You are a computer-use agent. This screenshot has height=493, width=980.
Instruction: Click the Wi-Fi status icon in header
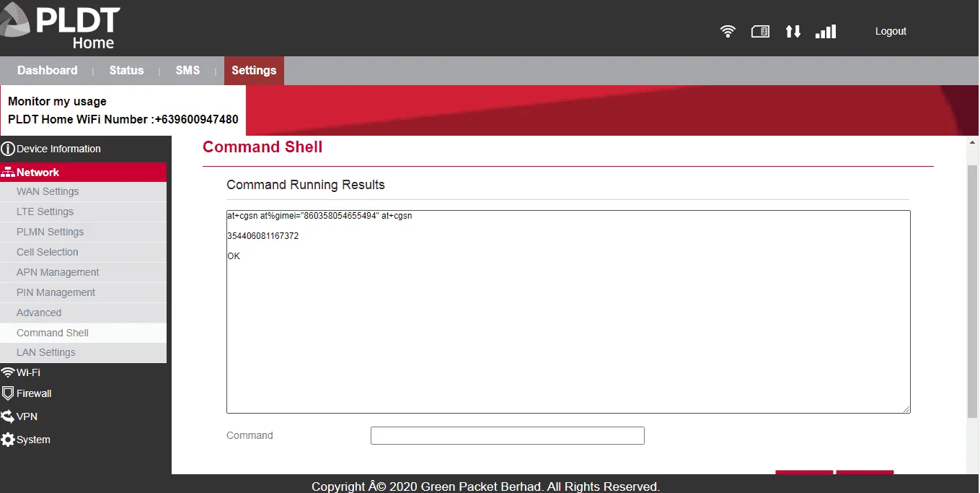point(728,32)
